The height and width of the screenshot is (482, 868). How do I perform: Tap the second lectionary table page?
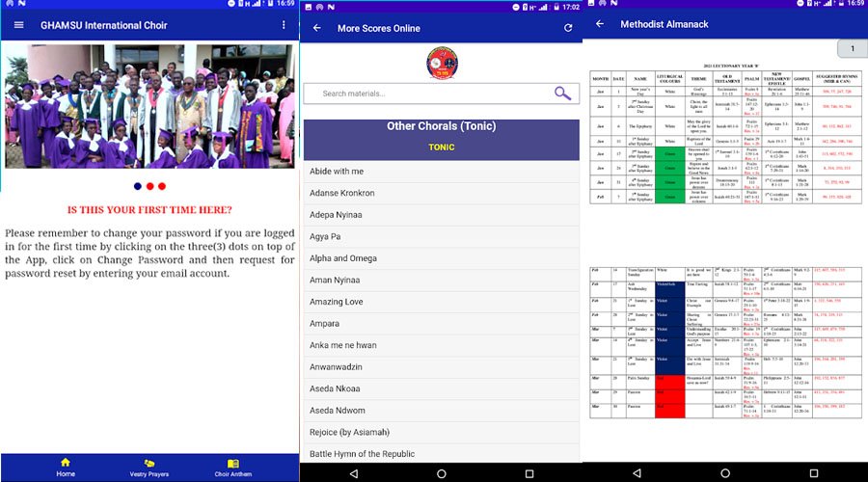click(x=725, y=342)
